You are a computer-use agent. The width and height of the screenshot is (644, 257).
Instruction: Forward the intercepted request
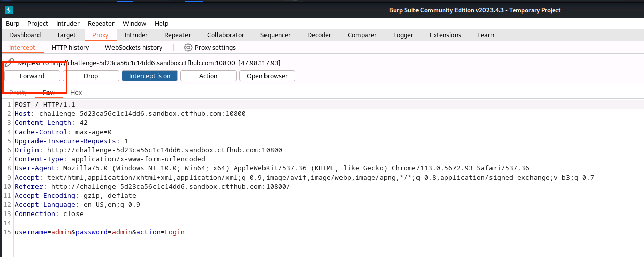(x=32, y=76)
